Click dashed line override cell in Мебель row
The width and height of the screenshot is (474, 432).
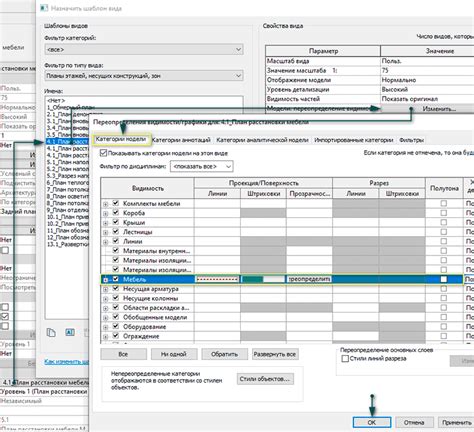(217, 279)
